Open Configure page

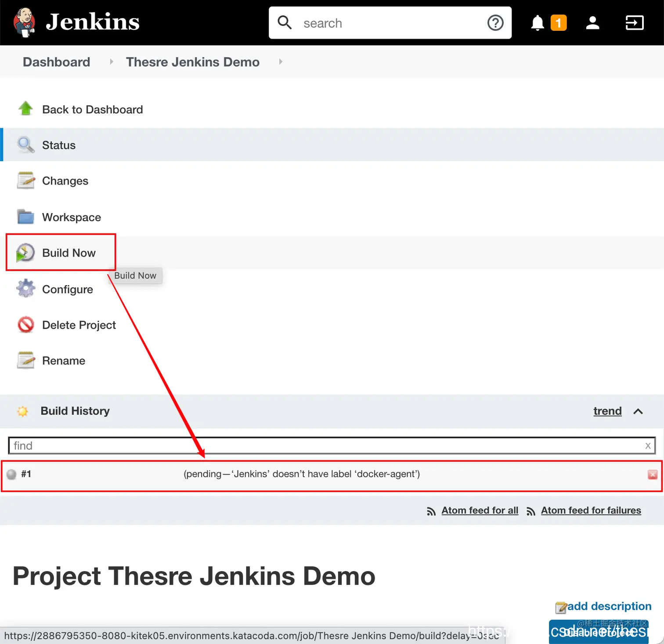[x=68, y=289]
